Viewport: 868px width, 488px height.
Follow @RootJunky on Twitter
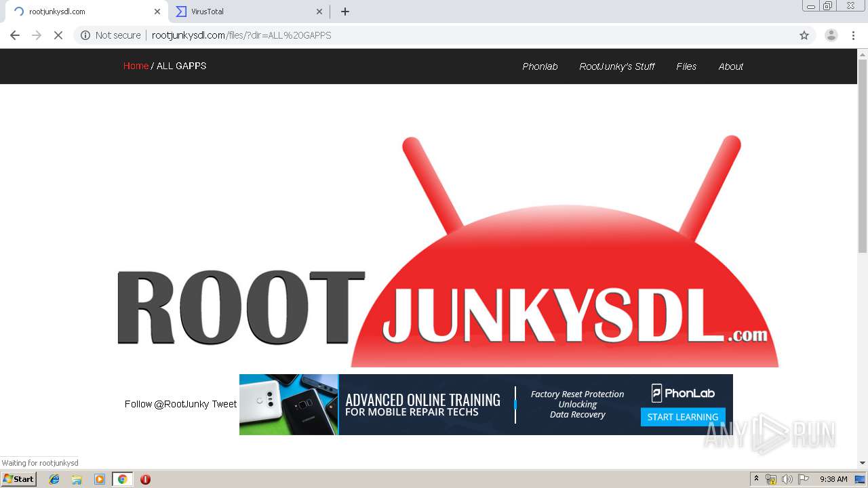click(166, 404)
